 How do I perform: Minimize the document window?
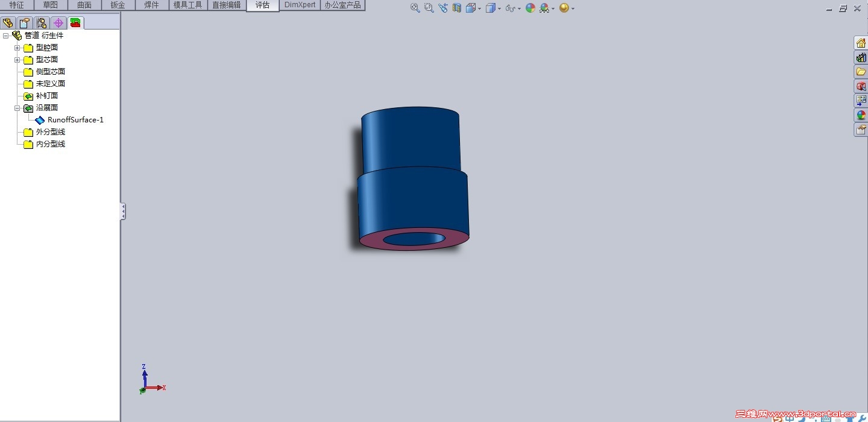(830, 8)
